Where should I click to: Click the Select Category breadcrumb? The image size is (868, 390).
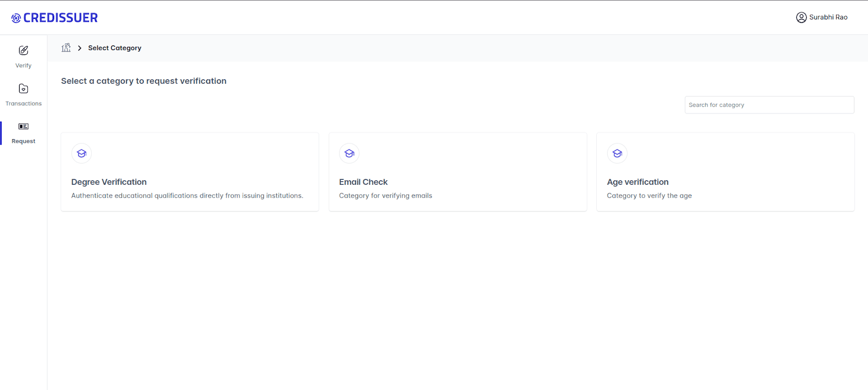(x=115, y=48)
